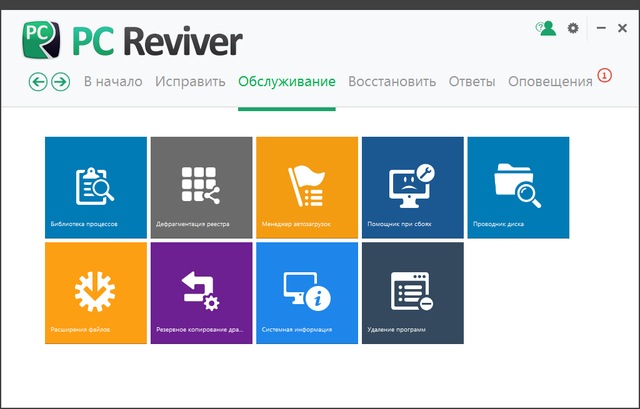Go forward with the right arrow button
The image size is (640, 409).
pyautogui.click(x=60, y=82)
